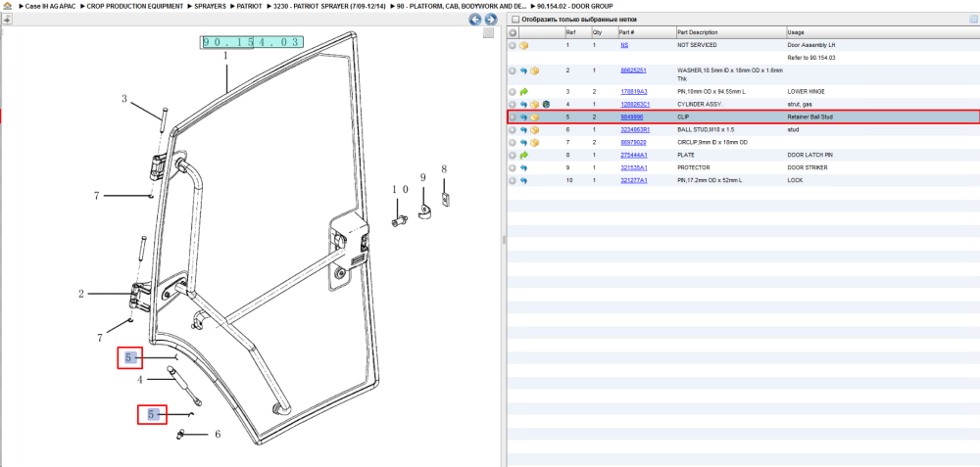The image size is (980, 467).
Task: Sort by Usage column header
Action: 796,32
